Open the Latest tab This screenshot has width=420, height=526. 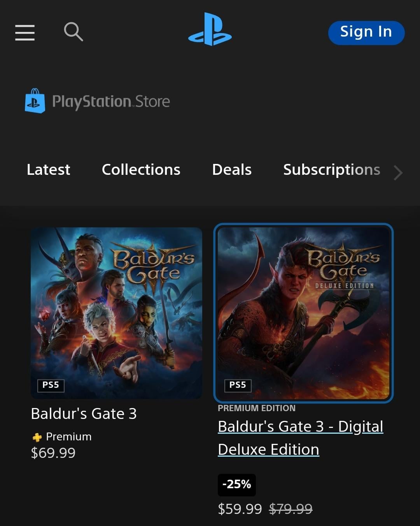pos(48,170)
